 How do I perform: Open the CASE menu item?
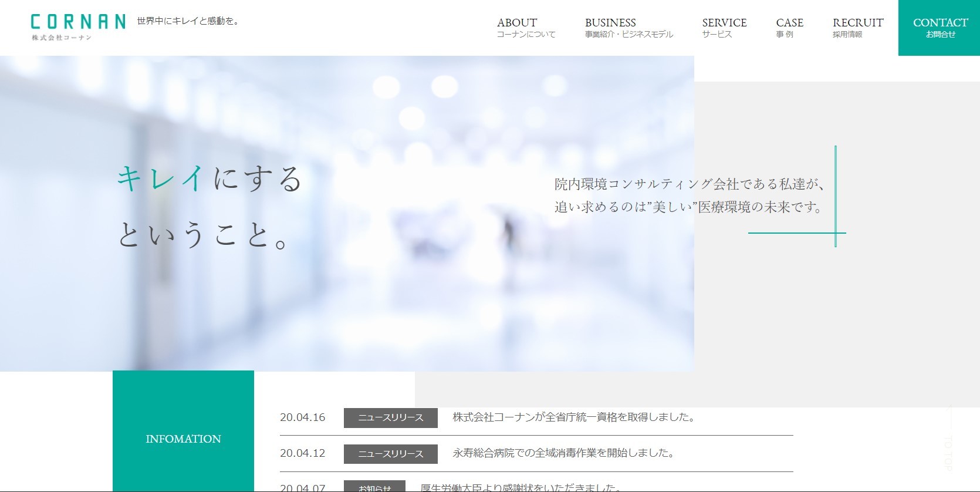pos(789,28)
